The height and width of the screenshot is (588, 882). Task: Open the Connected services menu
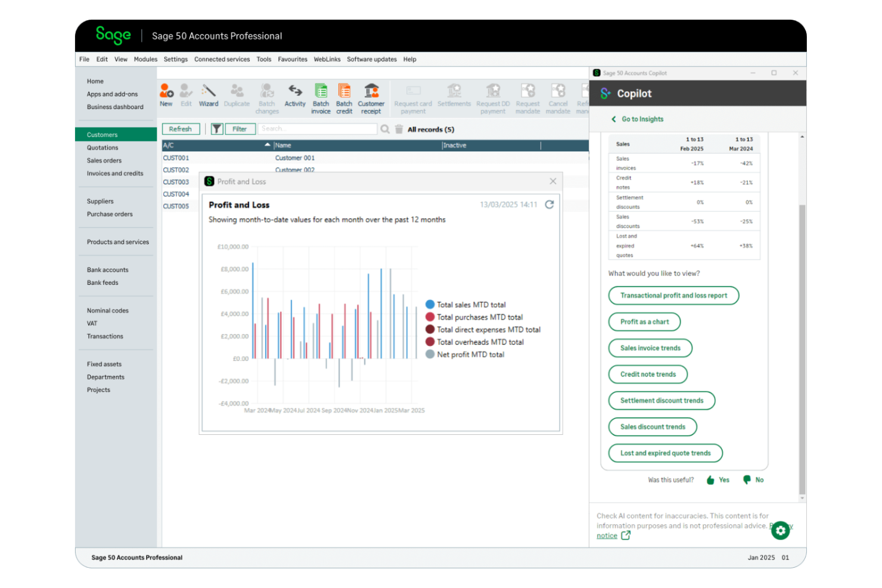(x=222, y=60)
